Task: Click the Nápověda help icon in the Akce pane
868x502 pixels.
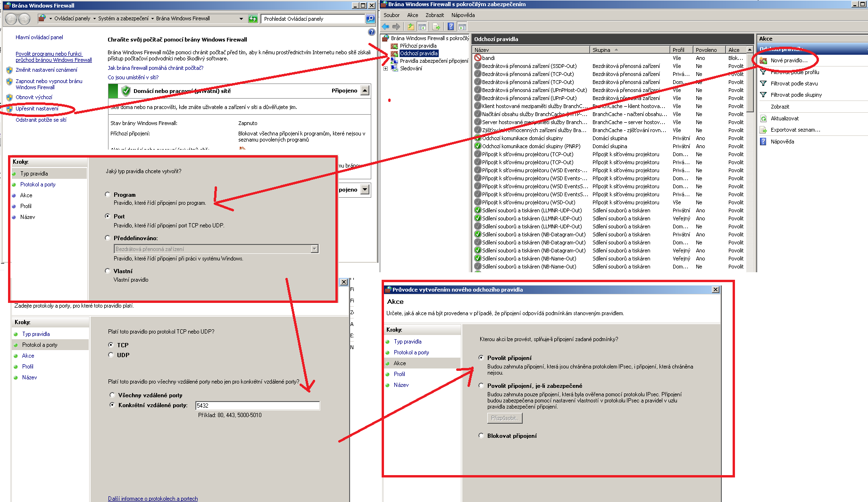Action: [x=763, y=142]
